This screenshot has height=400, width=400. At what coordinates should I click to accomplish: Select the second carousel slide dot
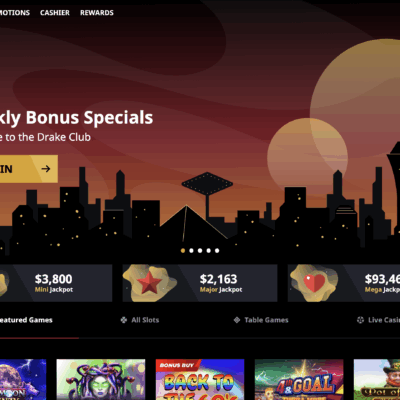(x=191, y=251)
